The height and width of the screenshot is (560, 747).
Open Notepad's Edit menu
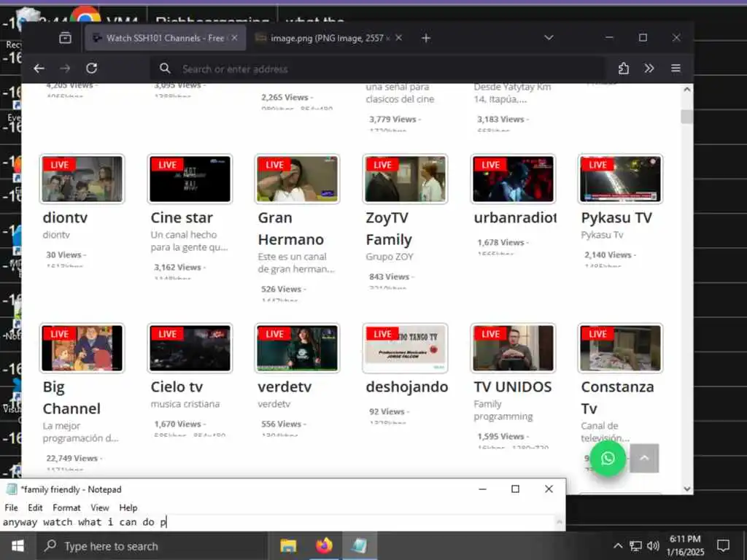(35, 507)
